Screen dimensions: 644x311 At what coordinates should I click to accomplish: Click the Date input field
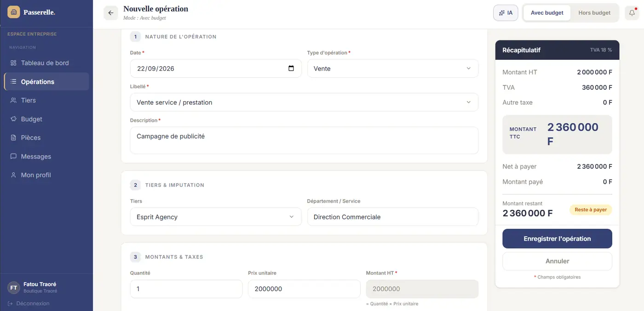tap(216, 68)
